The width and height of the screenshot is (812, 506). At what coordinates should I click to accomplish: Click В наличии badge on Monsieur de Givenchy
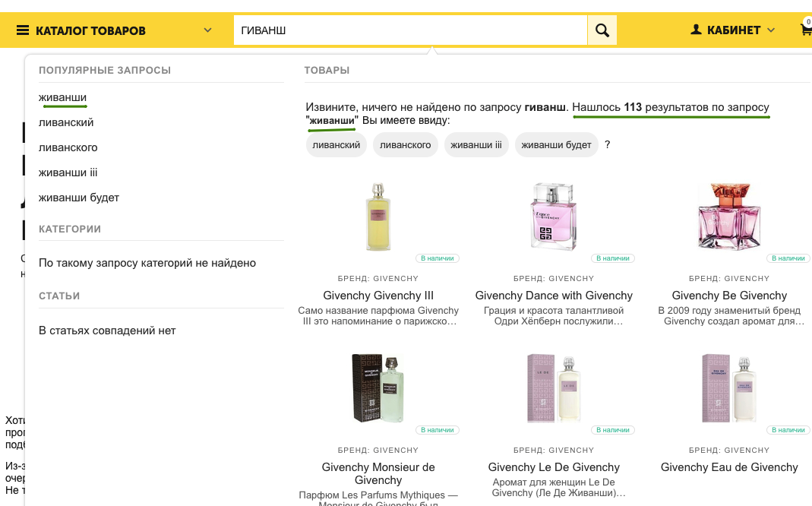[x=437, y=430]
